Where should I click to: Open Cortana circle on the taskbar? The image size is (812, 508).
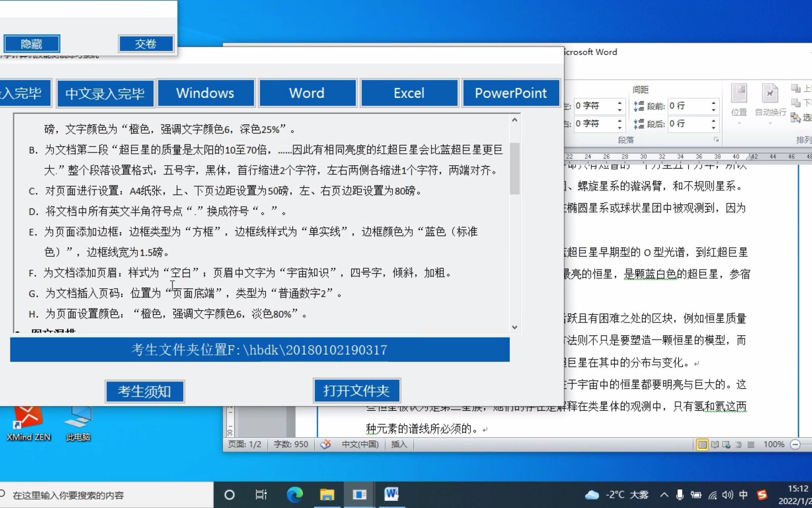tap(229, 495)
